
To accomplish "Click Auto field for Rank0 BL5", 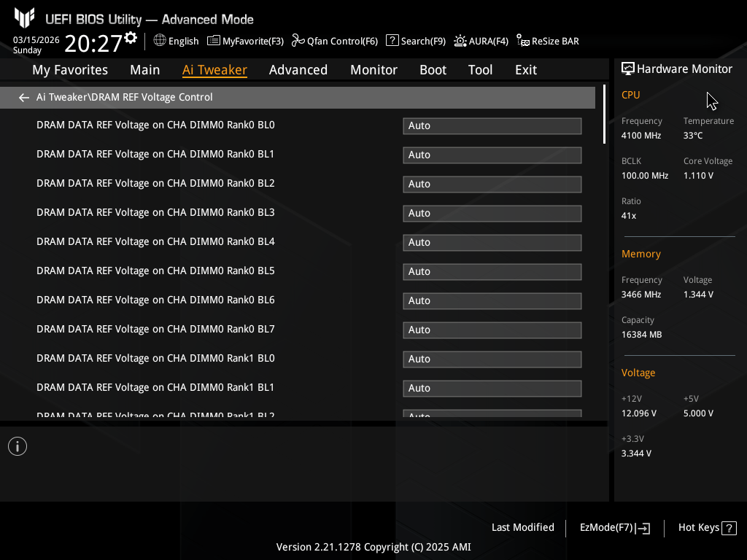I will (x=492, y=272).
